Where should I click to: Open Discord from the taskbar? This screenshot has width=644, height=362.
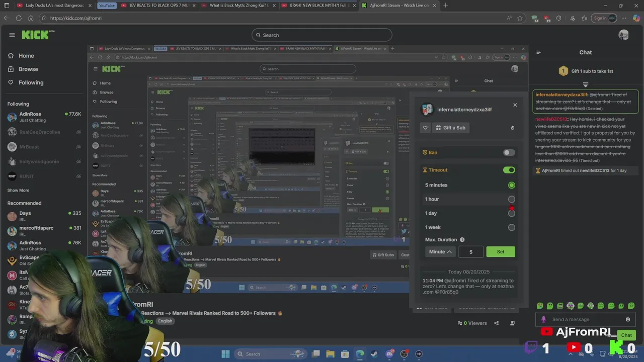[x=389, y=354]
